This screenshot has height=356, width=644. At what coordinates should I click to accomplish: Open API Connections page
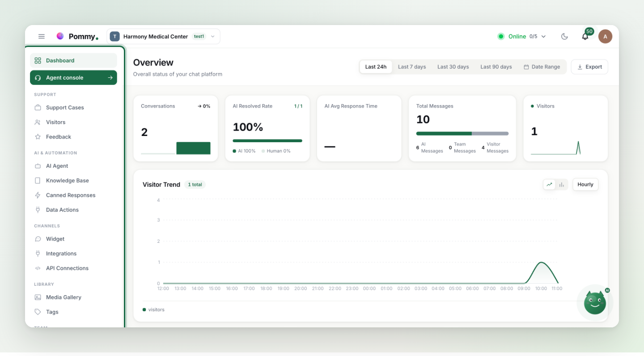[73, 268]
